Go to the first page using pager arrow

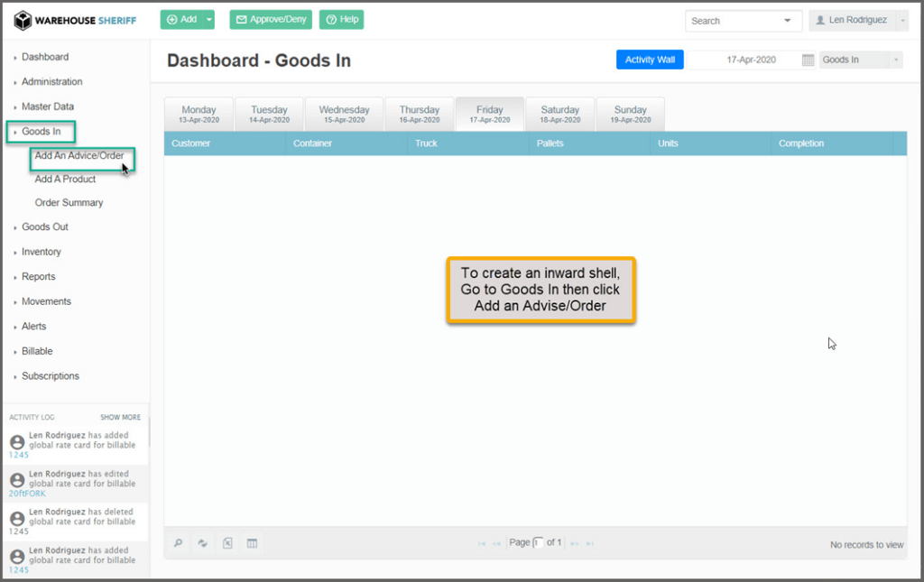482,543
